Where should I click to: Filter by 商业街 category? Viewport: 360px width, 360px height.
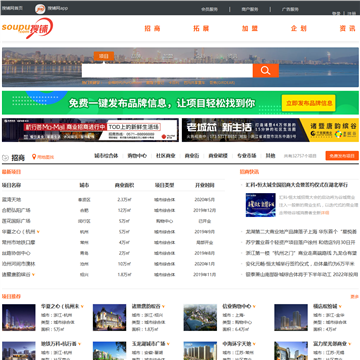tap(192, 156)
